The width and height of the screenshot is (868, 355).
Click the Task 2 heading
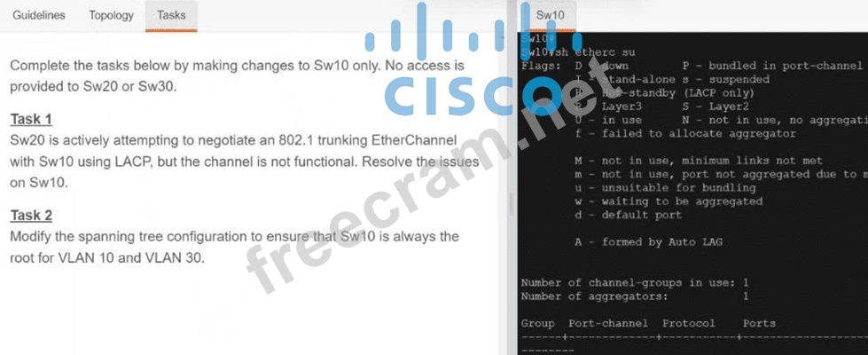pyautogui.click(x=31, y=215)
